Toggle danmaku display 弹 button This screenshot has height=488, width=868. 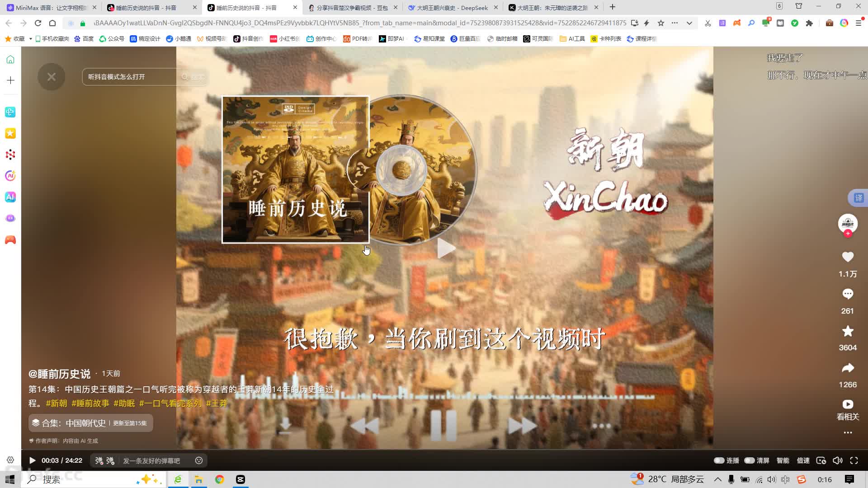(99, 460)
